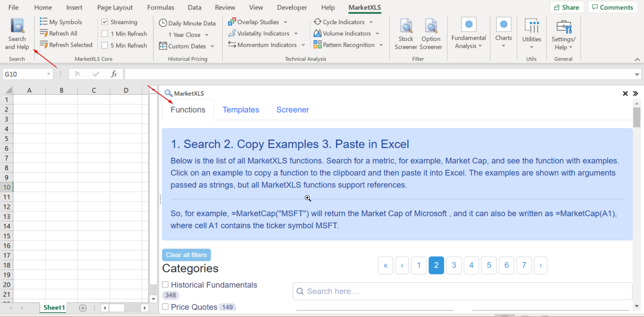644x317 pixels.
Task: Click the horizontal sheet scrollbar thumb
Action: 117,308
